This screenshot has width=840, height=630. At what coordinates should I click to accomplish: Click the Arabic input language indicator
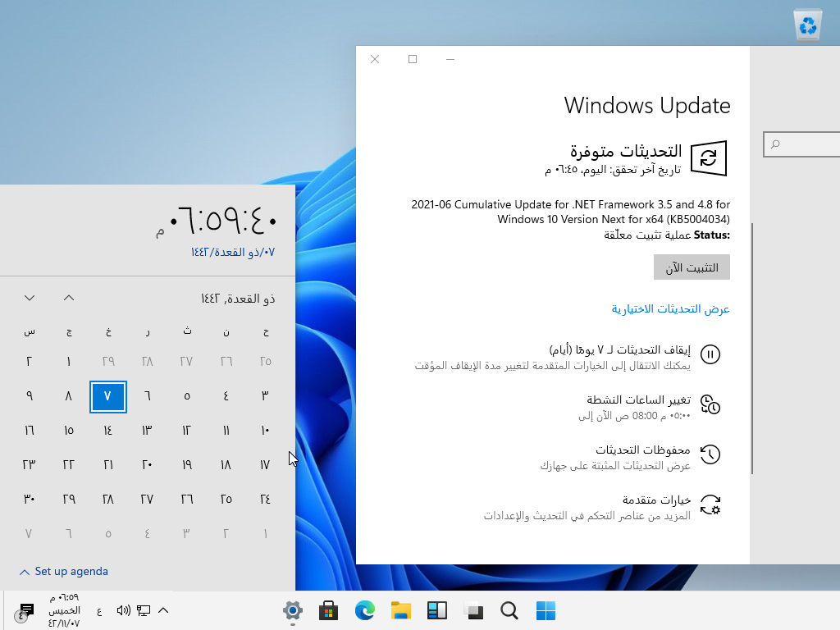(x=99, y=610)
